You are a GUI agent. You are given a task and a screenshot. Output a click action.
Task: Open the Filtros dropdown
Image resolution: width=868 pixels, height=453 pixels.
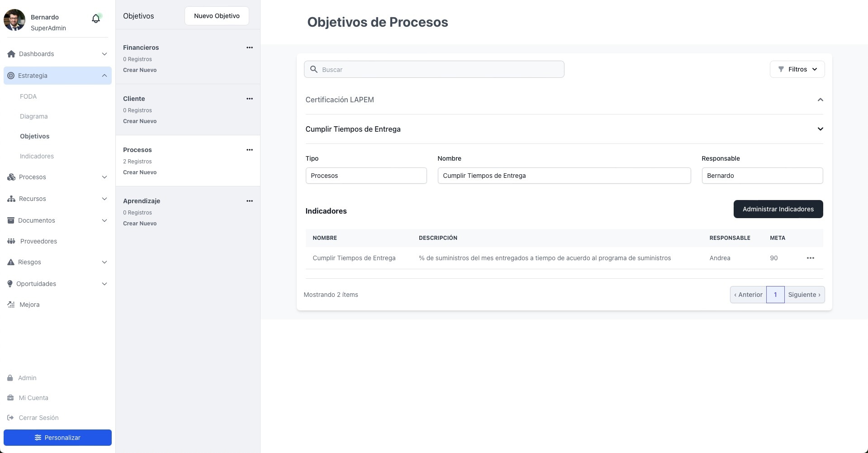click(x=797, y=69)
